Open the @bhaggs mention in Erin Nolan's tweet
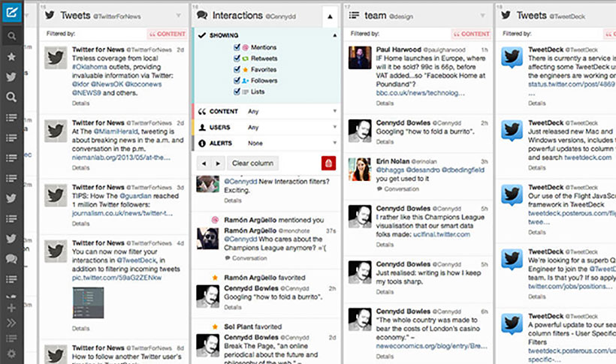Viewport: 616px width, 364px height. pos(390,170)
